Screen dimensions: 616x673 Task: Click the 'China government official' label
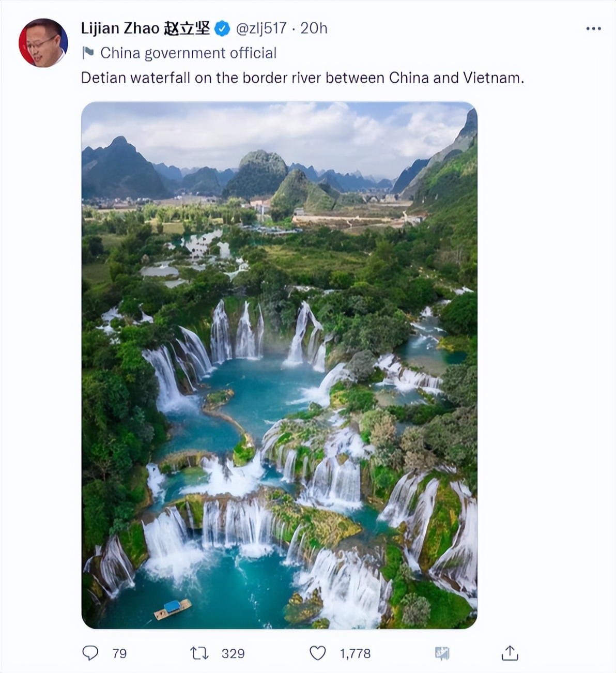point(188,53)
